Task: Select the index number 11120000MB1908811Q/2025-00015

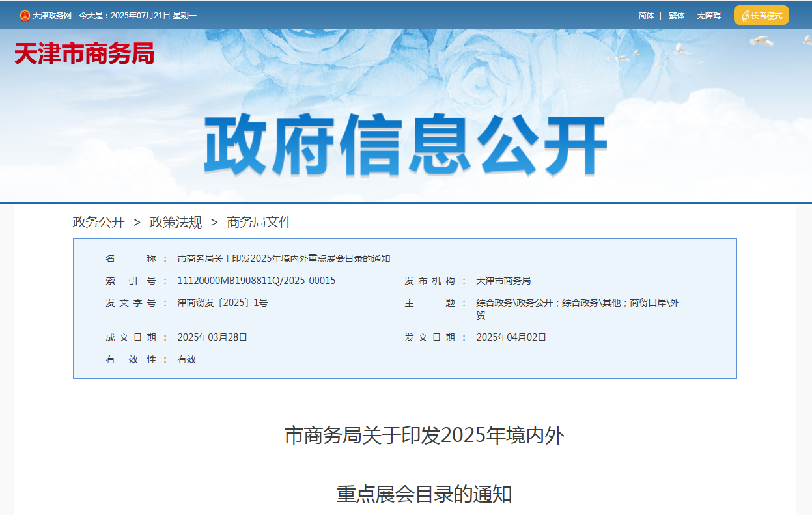Action: click(x=256, y=281)
